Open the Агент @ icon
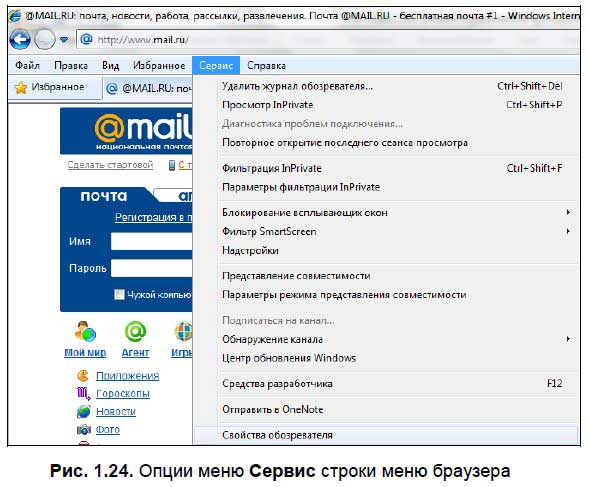This screenshot has height=487, width=589. [135, 331]
